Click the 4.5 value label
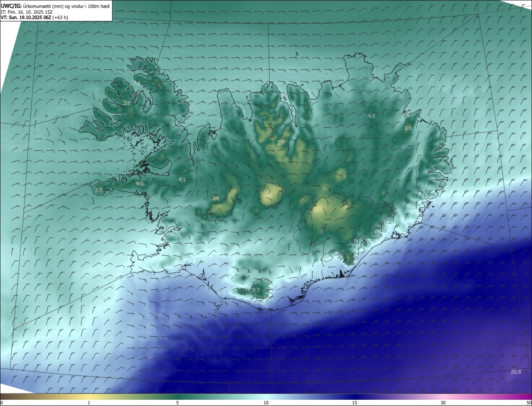The height and width of the screenshot is (406, 532). pyautogui.click(x=372, y=116)
